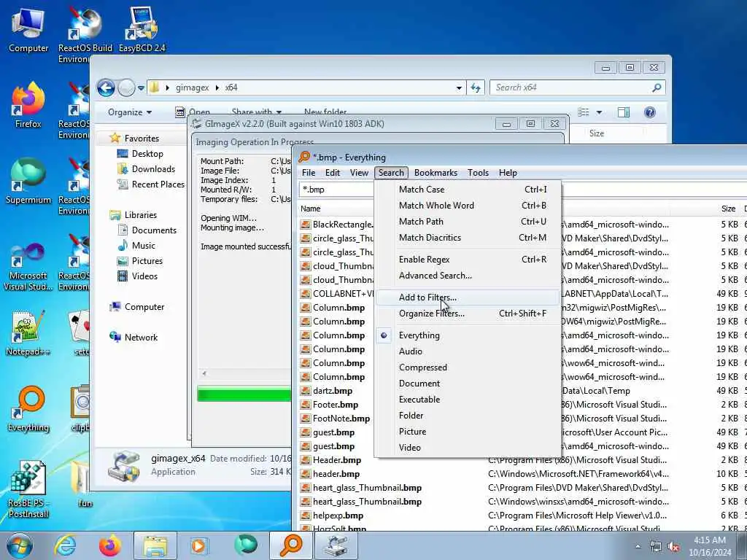Select Downloads in Explorer Favorites

(x=153, y=169)
